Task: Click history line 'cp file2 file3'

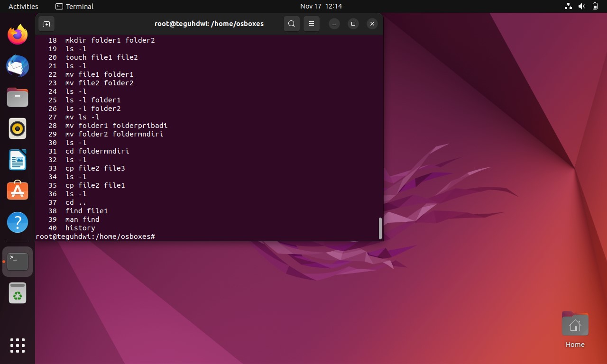Action: (95, 168)
